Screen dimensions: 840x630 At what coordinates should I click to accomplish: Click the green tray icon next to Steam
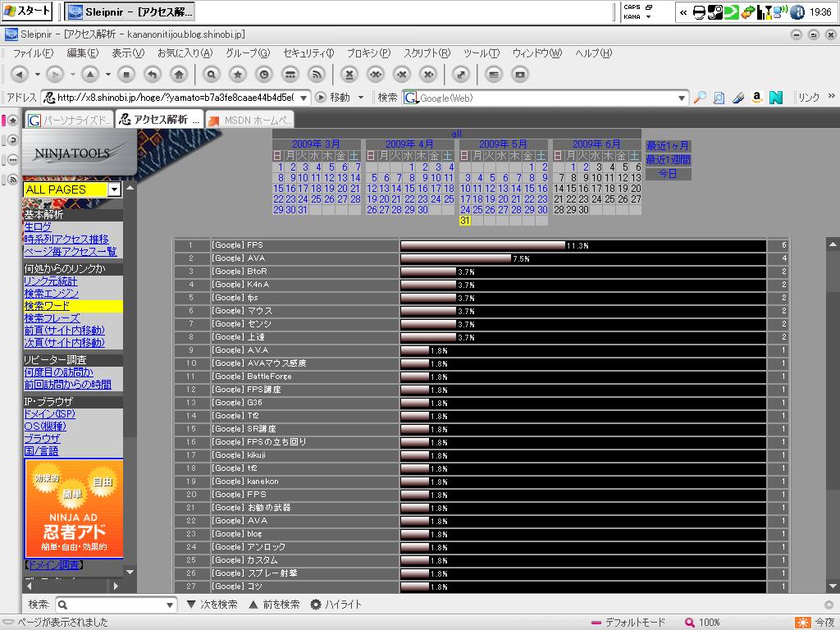[731, 11]
